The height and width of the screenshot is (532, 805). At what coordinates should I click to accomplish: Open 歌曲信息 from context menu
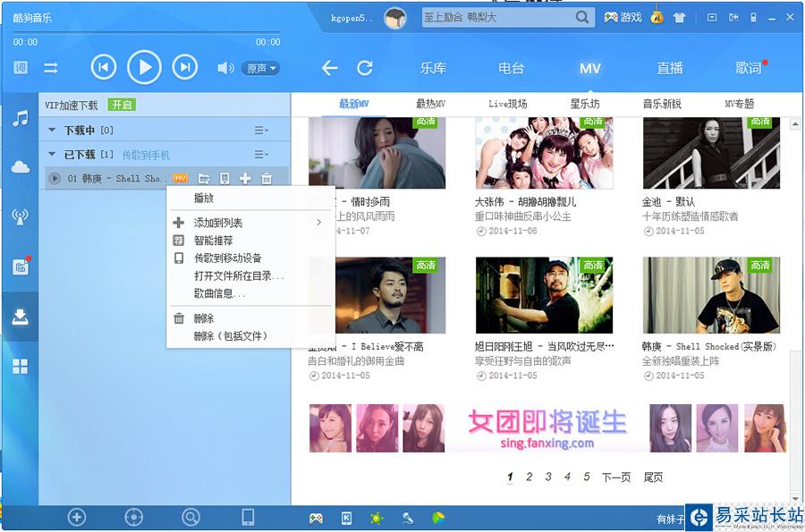219,293
